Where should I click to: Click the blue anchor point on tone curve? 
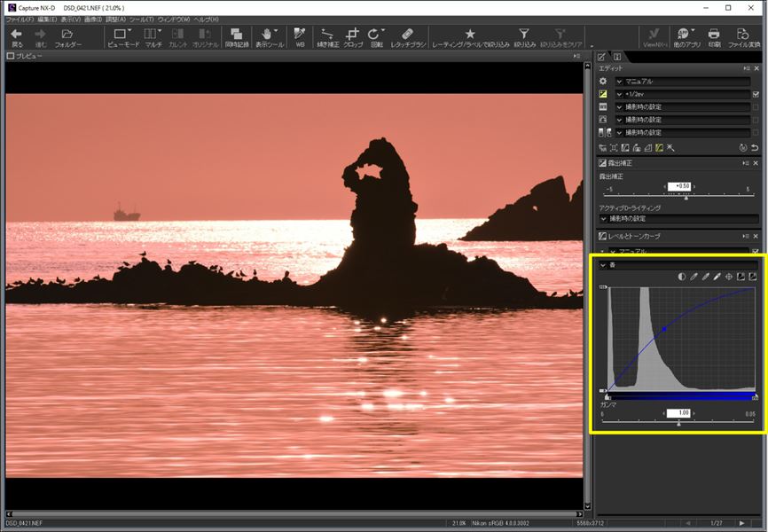[664, 329]
